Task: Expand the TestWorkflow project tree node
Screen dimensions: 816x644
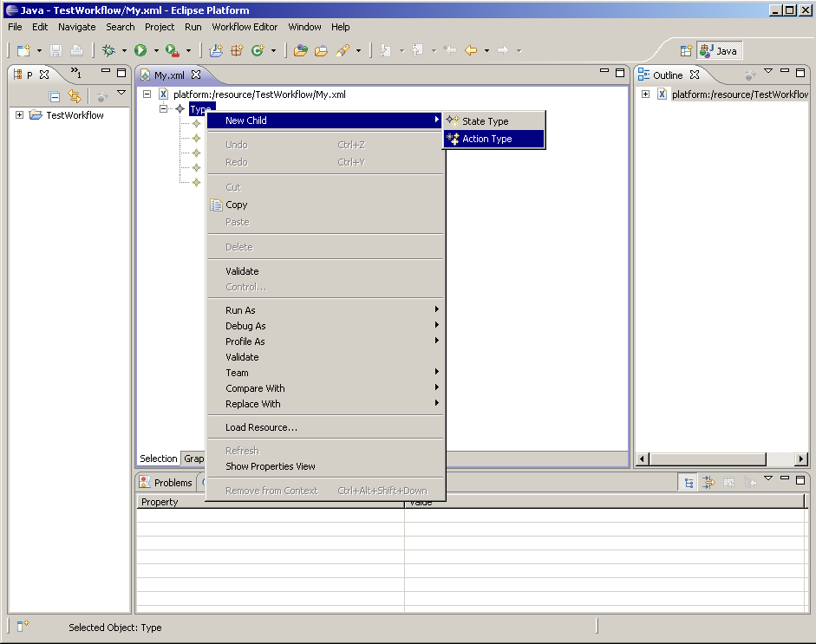Action: (x=20, y=115)
